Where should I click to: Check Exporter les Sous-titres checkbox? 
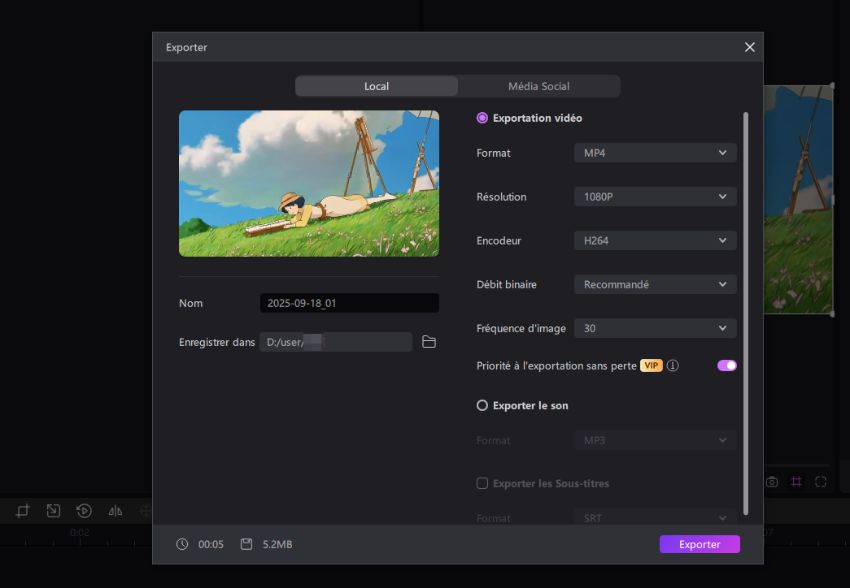tap(482, 483)
